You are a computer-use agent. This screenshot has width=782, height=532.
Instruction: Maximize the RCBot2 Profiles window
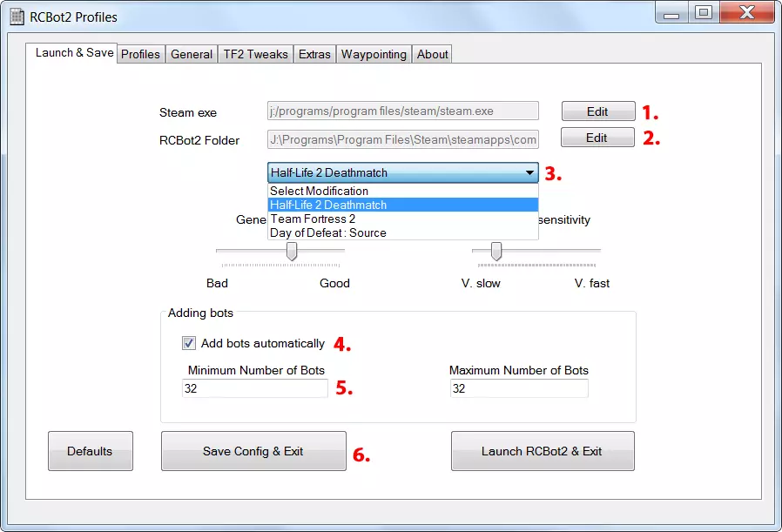(x=704, y=12)
